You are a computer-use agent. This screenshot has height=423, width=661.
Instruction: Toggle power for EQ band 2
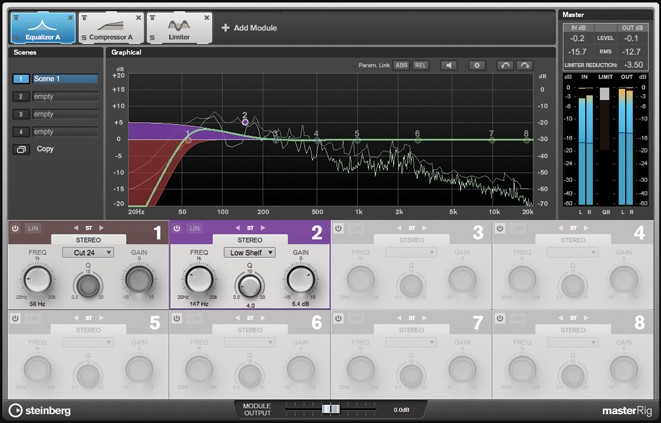[x=177, y=228]
